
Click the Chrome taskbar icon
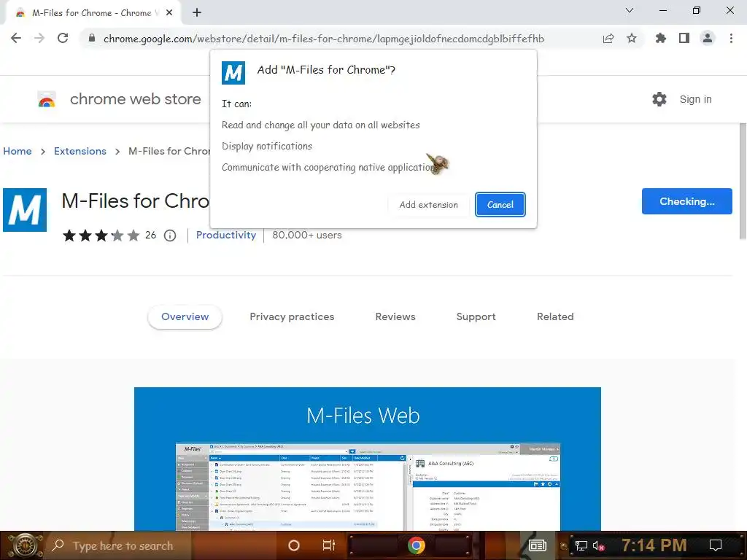point(416,545)
